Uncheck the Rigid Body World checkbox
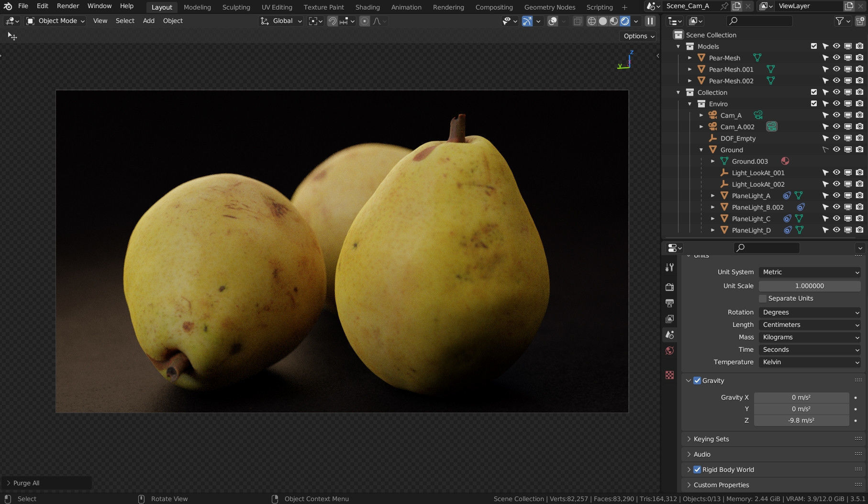The image size is (868, 504). [697, 470]
